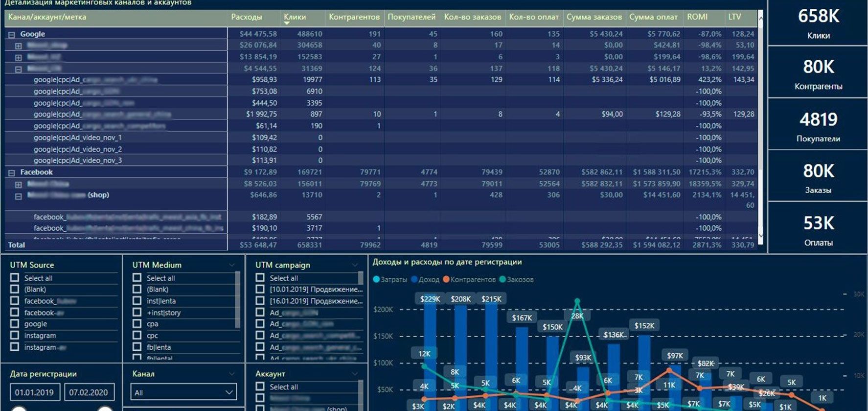This screenshot has height=411, width=868.
Task: Expand the Facebook account with $8 526,03 spend
Action: click(x=18, y=185)
